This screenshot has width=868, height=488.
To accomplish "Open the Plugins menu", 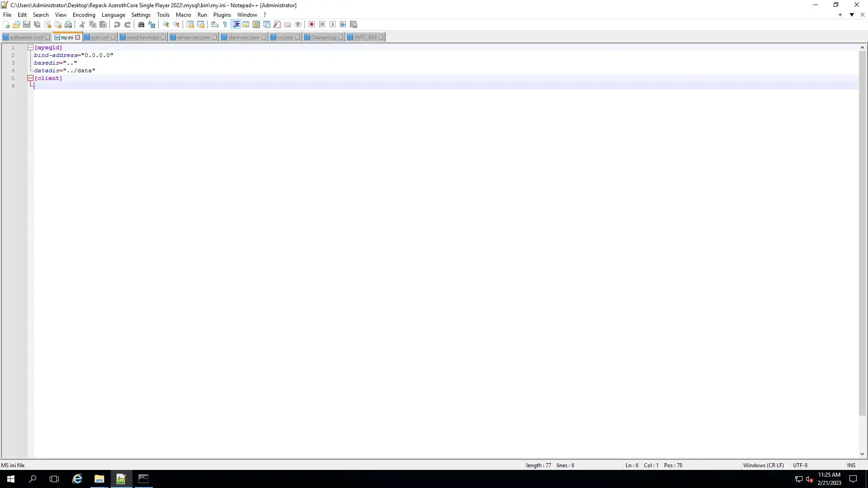I will (222, 15).
